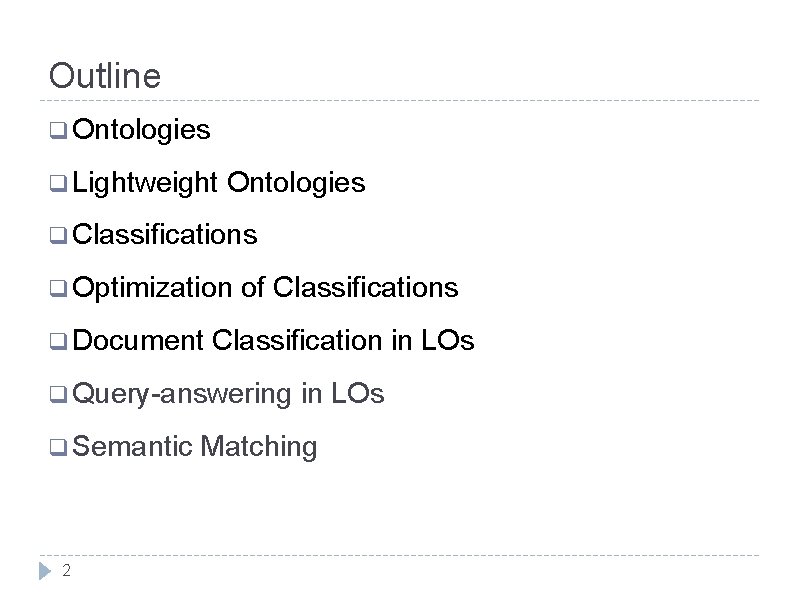Image resolution: width=800 pixels, height=600 pixels.
Task: Select "Document Classification in LOs" text
Action: (273, 341)
